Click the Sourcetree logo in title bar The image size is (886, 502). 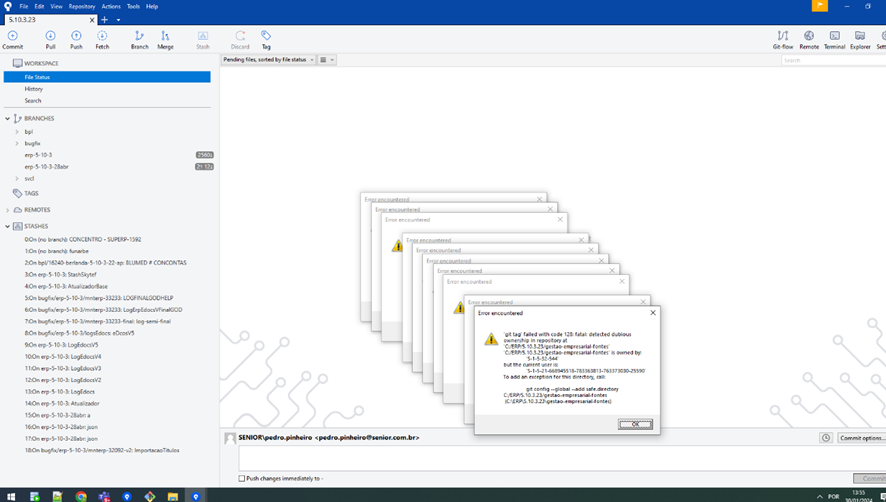click(x=7, y=6)
